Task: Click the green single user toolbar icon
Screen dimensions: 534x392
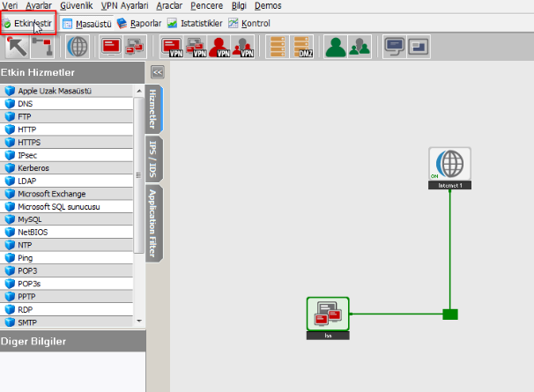Action: pyautogui.click(x=334, y=46)
